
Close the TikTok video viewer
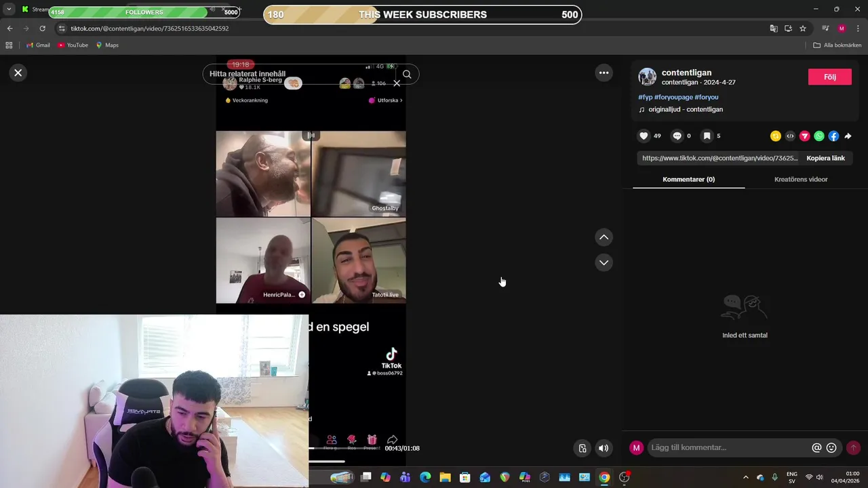tap(18, 73)
